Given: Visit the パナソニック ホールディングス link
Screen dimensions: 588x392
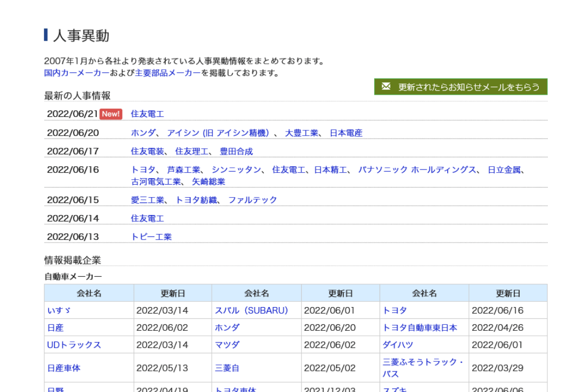Looking at the screenshot, I should click(417, 169).
